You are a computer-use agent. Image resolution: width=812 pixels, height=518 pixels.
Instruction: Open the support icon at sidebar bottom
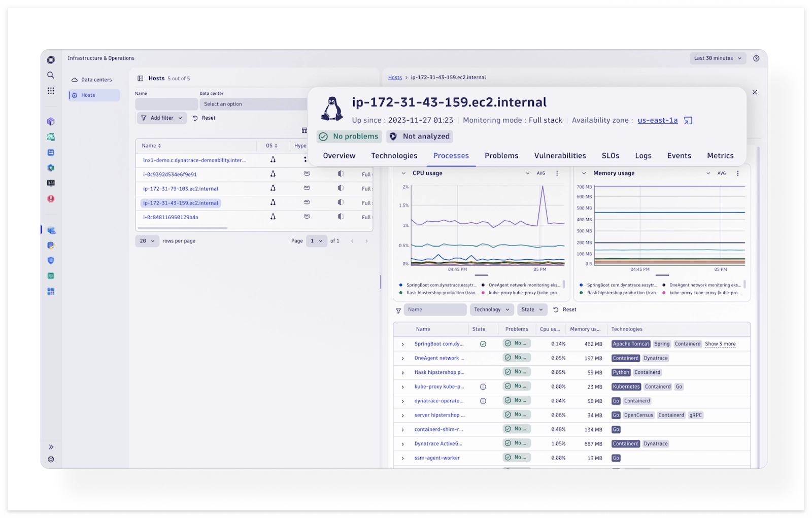click(x=51, y=460)
